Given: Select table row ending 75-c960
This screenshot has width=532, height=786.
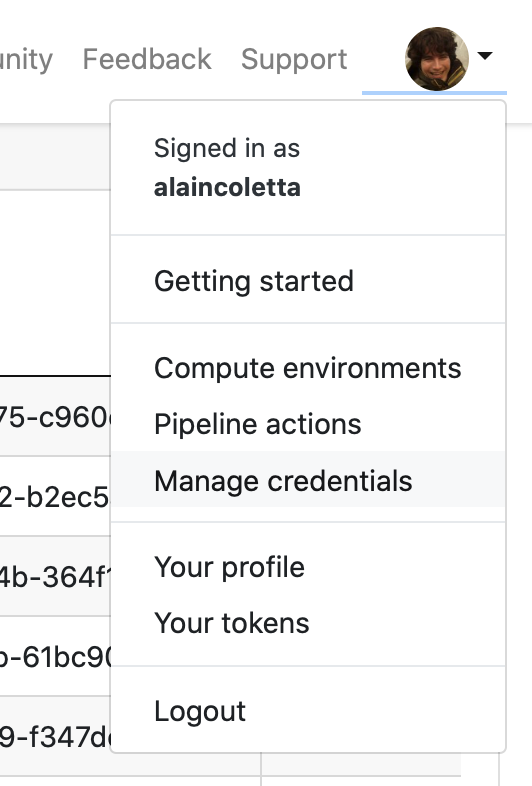Looking at the screenshot, I should pyautogui.click(x=55, y=416).
